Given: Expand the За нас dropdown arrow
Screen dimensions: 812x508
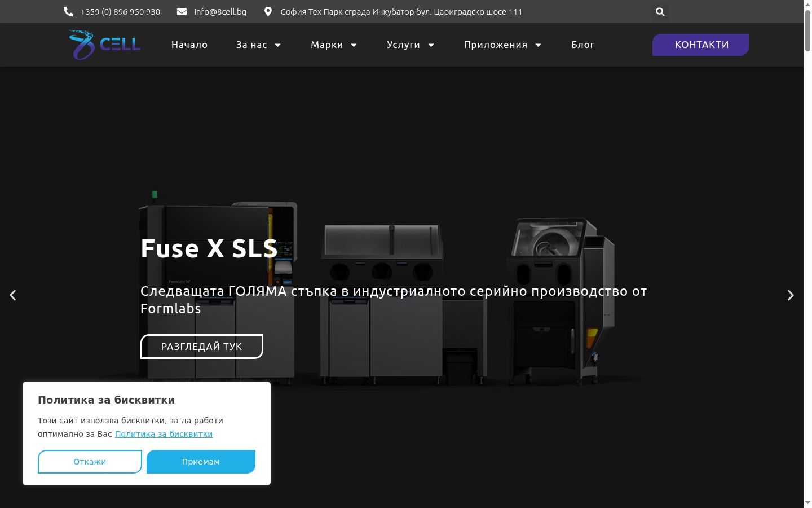Looking at the screenshot, I should [277, 45].
